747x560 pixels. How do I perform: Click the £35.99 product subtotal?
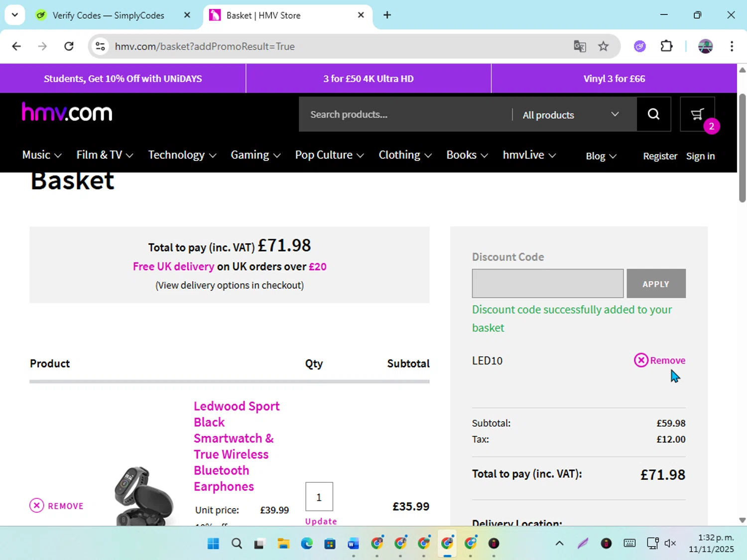tap(411, 506)
